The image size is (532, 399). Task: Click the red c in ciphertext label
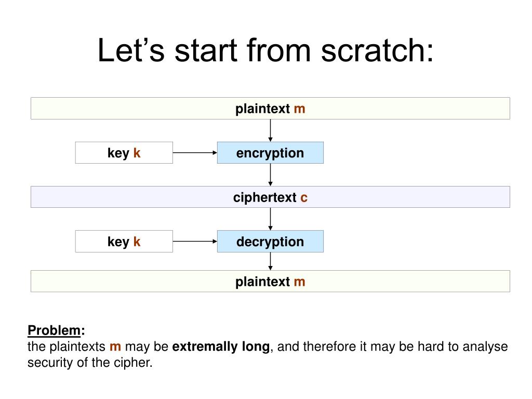[304, 197]
